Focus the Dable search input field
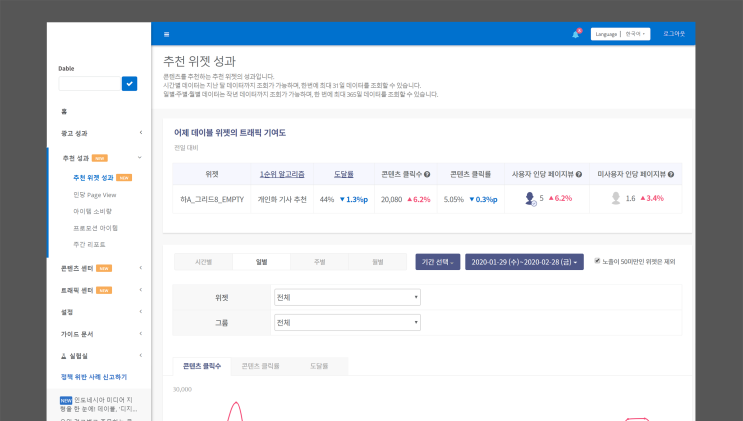The height and width of the screenshot is (421, 743). (x=90, y=83)
